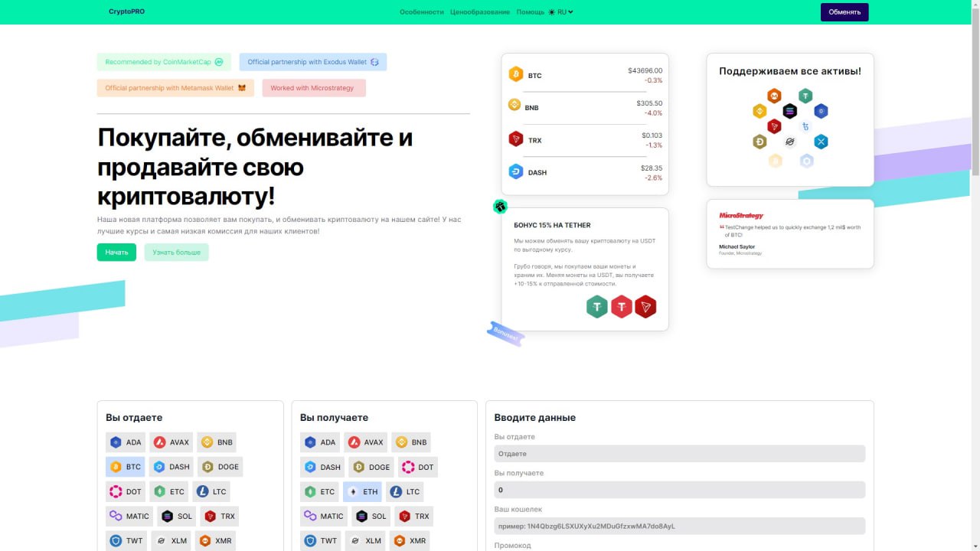Click the Узнать больше button
Viewport: 980px width, 551px height.
click(x=176, y=253)
